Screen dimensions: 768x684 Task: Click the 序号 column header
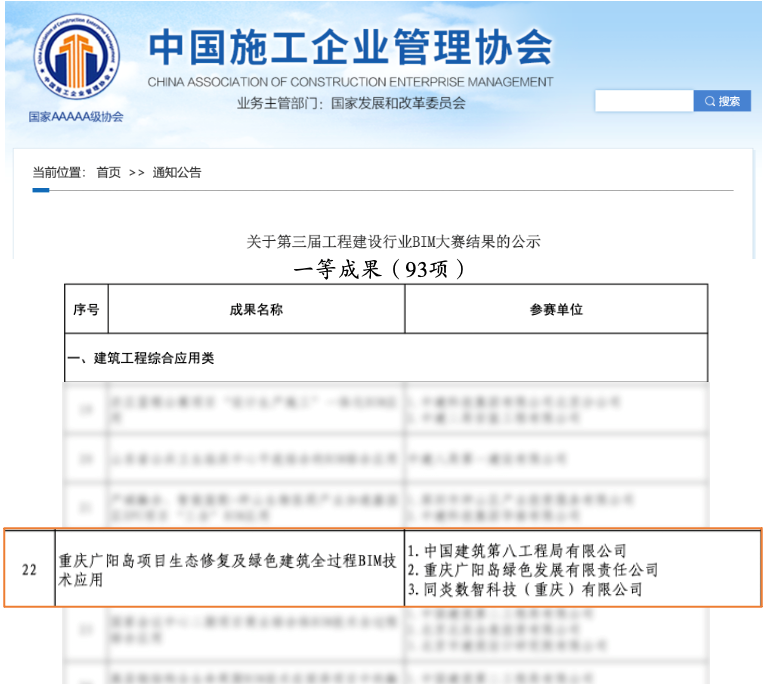pyautogui.click(x=86, y=310)
